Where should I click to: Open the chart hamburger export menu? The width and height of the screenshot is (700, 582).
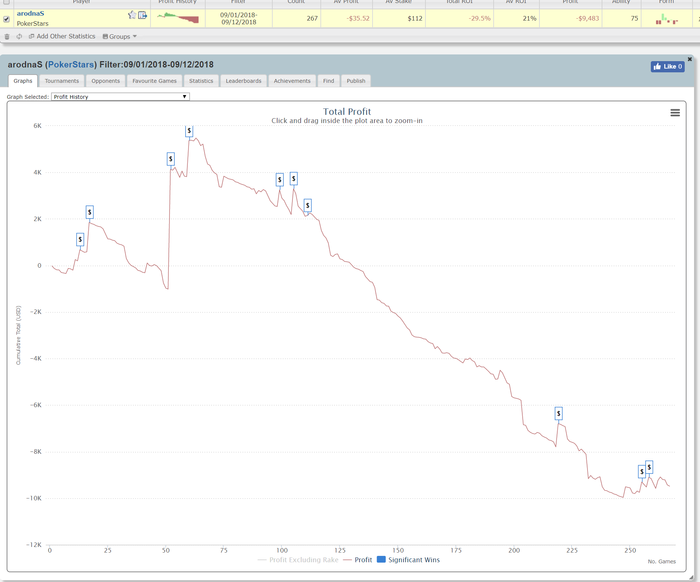click(x=675, y=113)
